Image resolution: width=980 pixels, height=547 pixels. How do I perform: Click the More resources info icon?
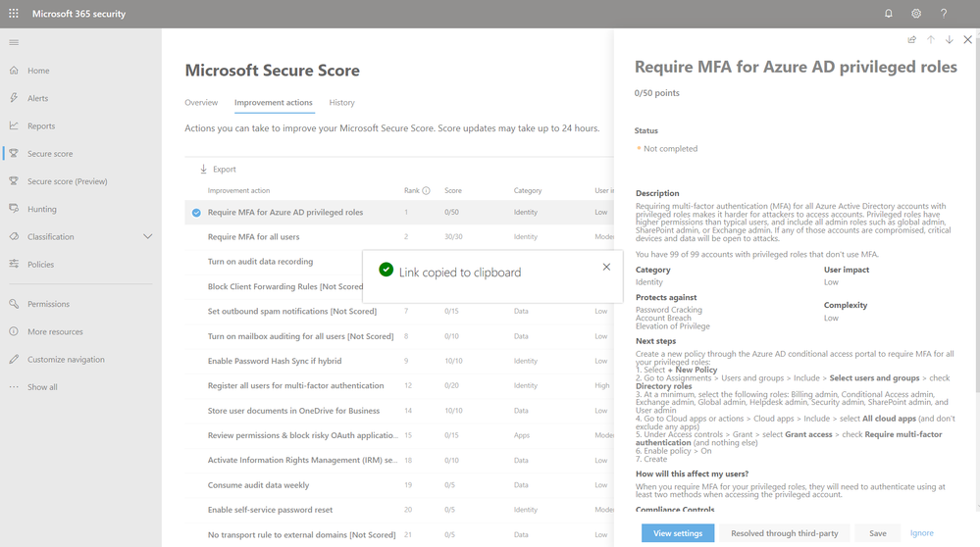click(14, 331)
